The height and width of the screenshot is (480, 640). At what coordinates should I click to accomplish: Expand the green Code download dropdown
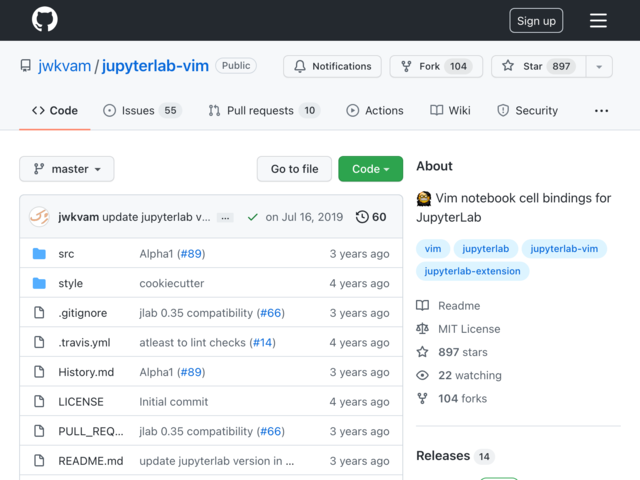tap(370, 169)
